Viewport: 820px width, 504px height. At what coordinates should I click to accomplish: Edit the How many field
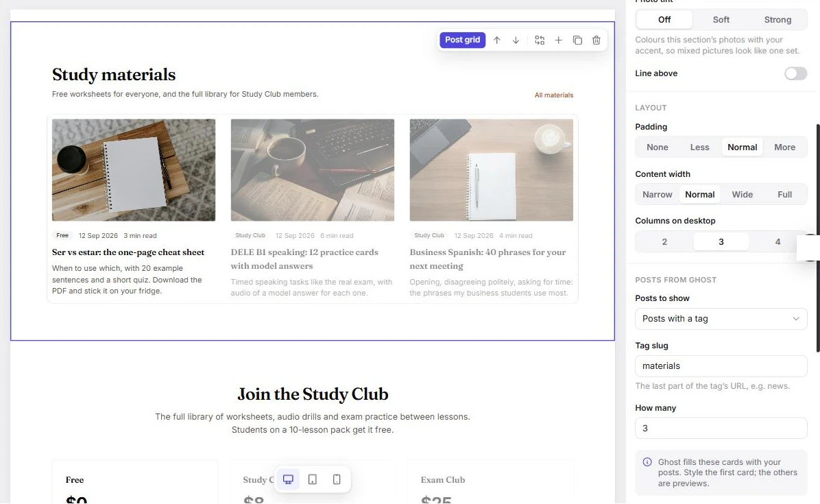click(x=721, y=428)
